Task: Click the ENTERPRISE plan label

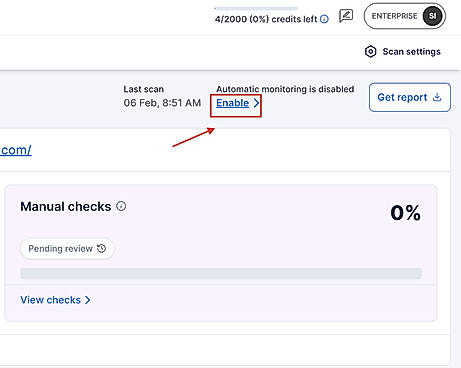Action: 394,16
